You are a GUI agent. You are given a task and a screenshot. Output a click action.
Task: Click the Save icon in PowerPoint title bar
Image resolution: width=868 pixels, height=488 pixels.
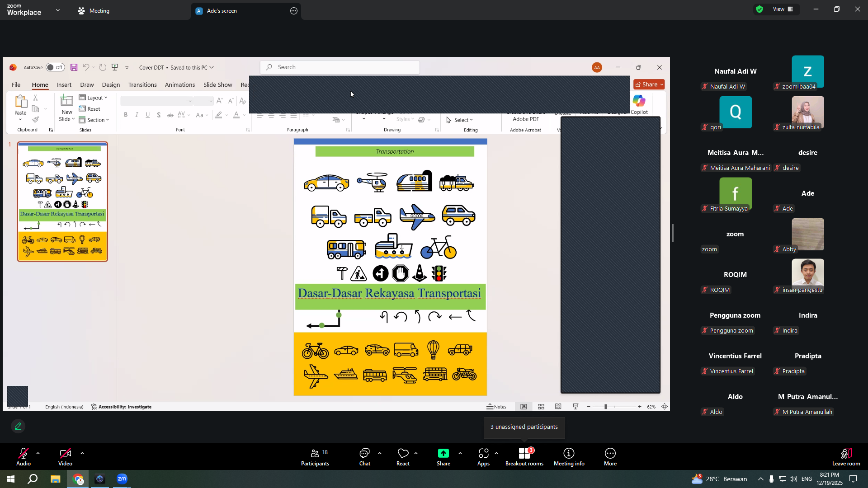pyautogui.click(x=74, y=67)
